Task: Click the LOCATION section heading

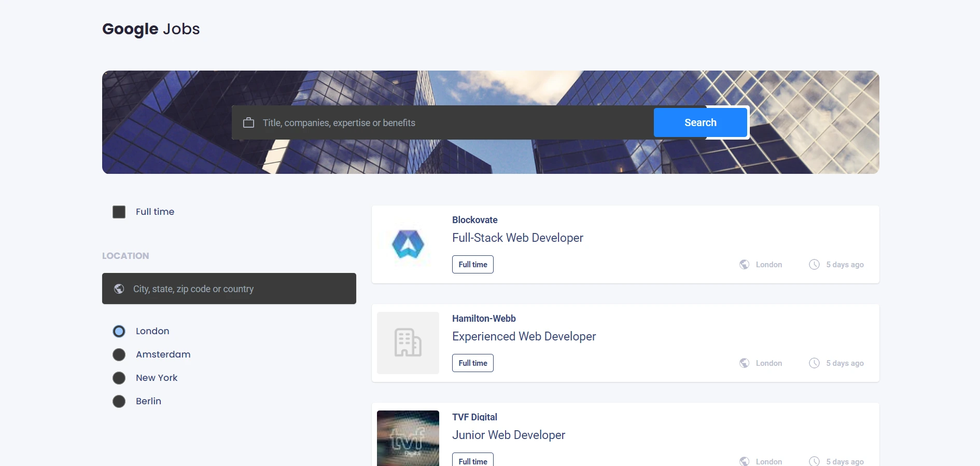Action: point(125,256)
